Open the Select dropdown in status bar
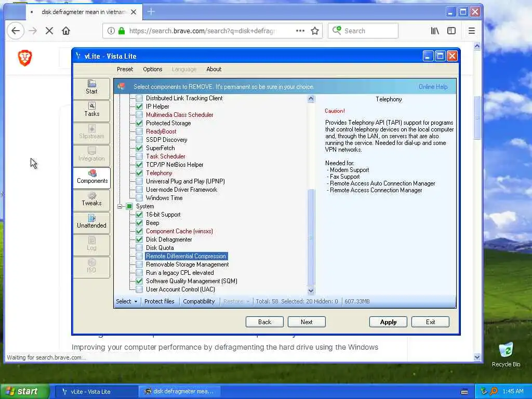 coord(127,301)
